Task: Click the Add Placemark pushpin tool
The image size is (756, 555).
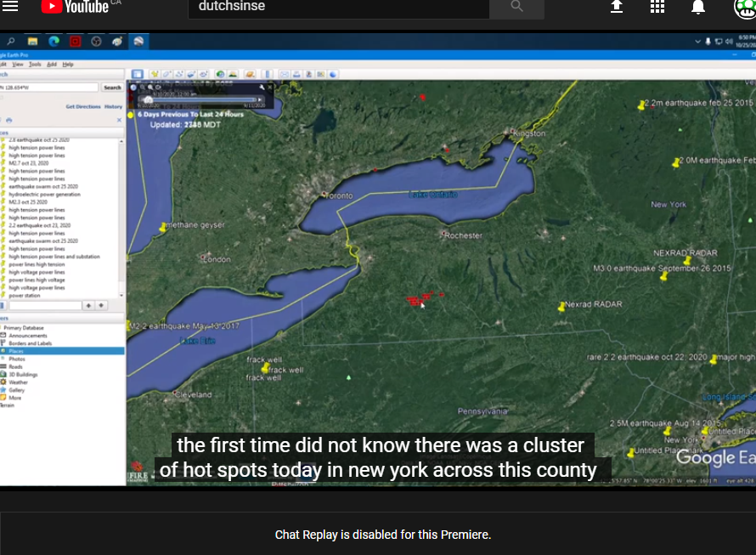Action: [155, 74]
